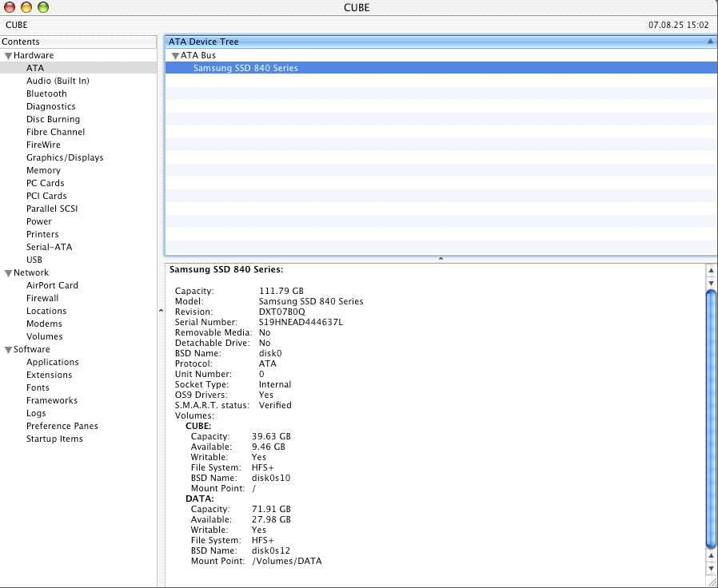Select the Serial-ATA entry
This screenshot has width=718, height=588.
point(49,247)
